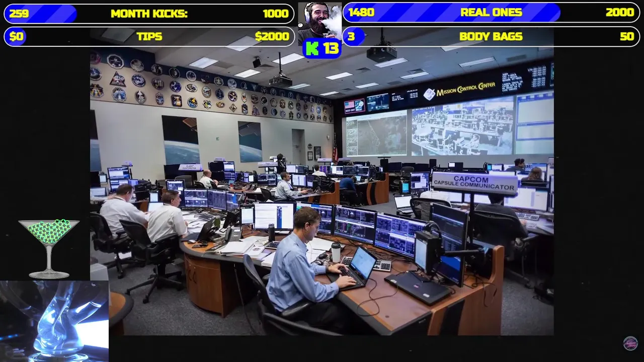Viewport: 644px width, 362px height.
Task: Click the streamer webcam thumbnail
Action: coord(319,21)
